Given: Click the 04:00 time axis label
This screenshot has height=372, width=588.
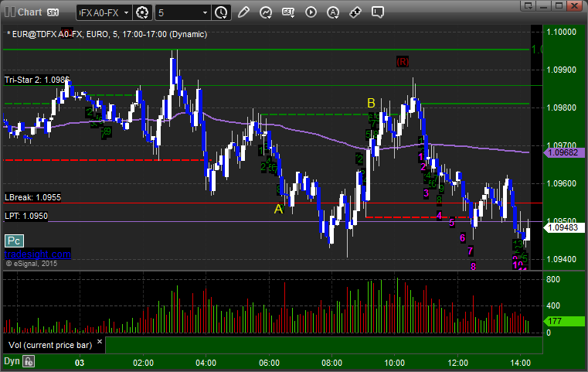Looking at the screenshot, I should (206, 363).
